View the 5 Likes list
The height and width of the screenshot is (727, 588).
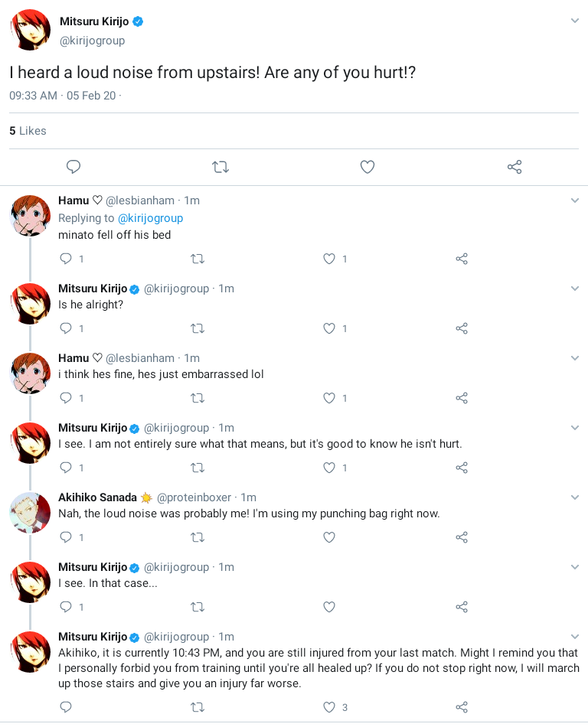point(28,131)
